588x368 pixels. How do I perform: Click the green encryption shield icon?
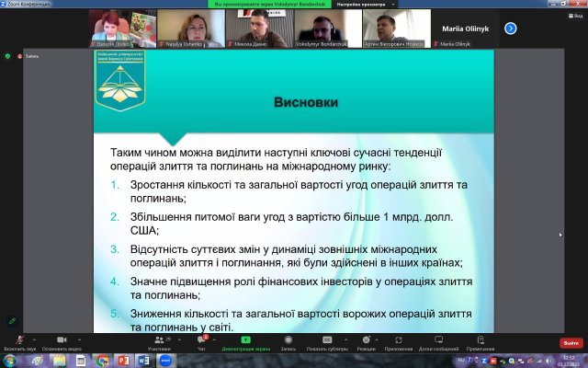(x=9, y=56)
